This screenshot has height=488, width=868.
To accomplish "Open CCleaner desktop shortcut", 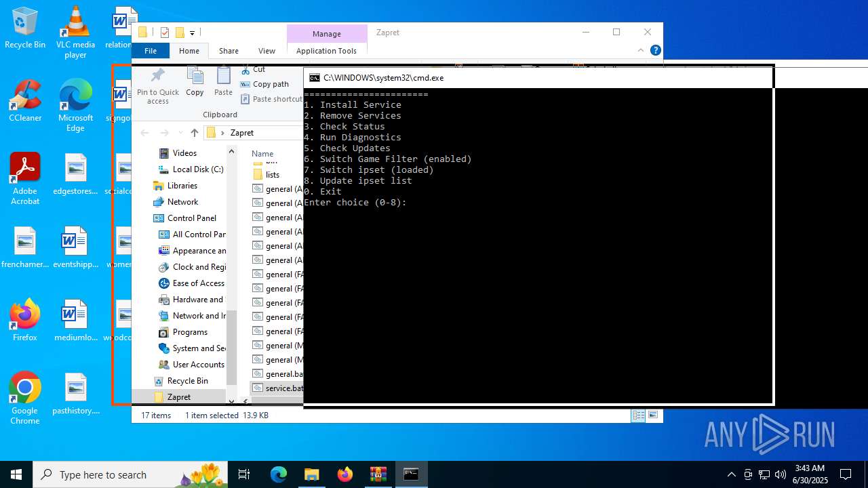I will coord(25,101).
